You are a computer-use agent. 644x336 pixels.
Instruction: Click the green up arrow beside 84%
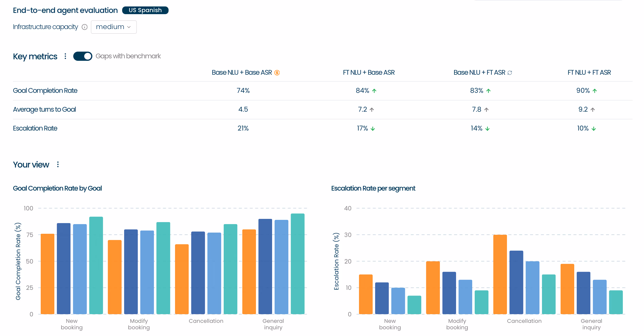tap(374, 91)
